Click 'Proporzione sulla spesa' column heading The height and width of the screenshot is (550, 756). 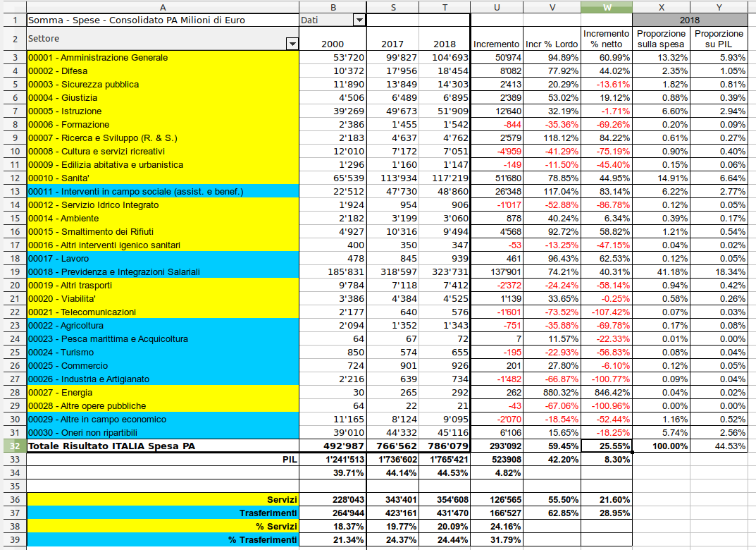(x=661, y=39)
